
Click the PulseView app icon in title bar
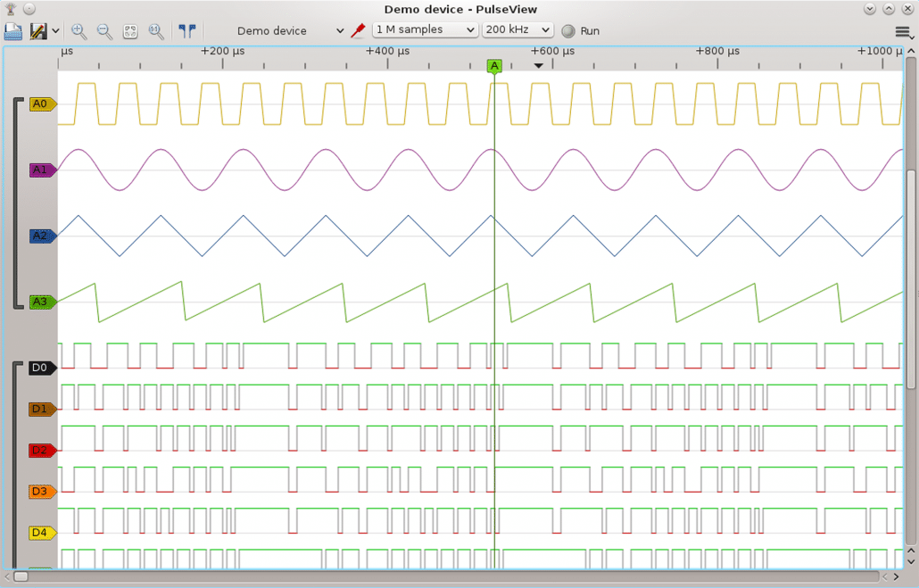tap(10, 9)
